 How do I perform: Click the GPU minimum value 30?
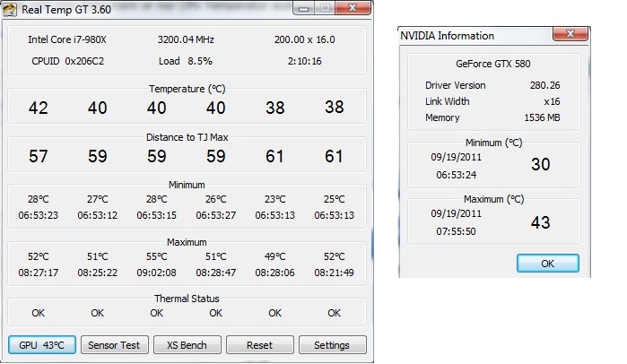coord(541,164)
